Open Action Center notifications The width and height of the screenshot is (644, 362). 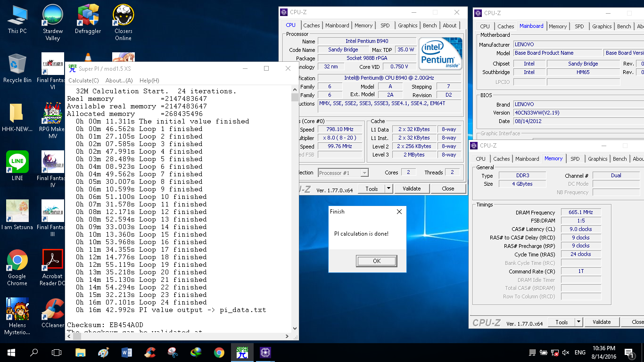(x=629, y=353)
